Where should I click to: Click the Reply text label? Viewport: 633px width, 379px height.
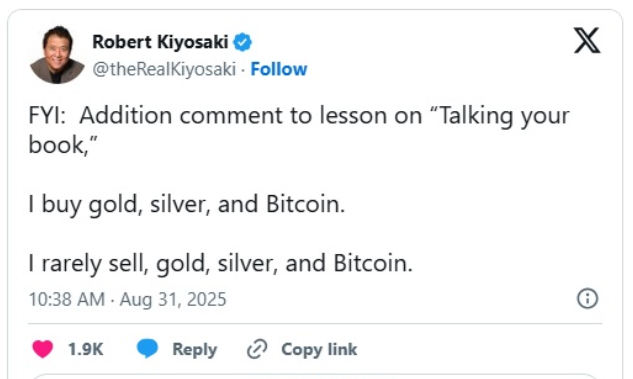195,350
